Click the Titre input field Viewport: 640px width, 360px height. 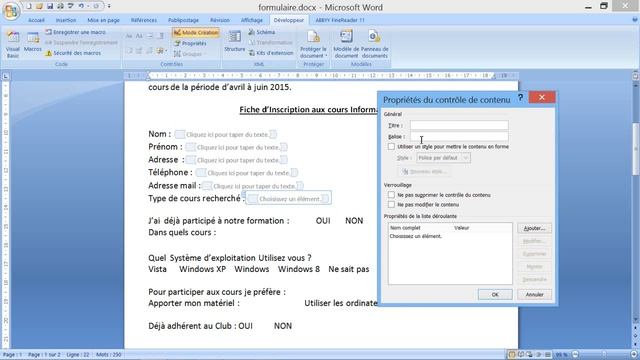pyautogui.click(x=459, y=125)
